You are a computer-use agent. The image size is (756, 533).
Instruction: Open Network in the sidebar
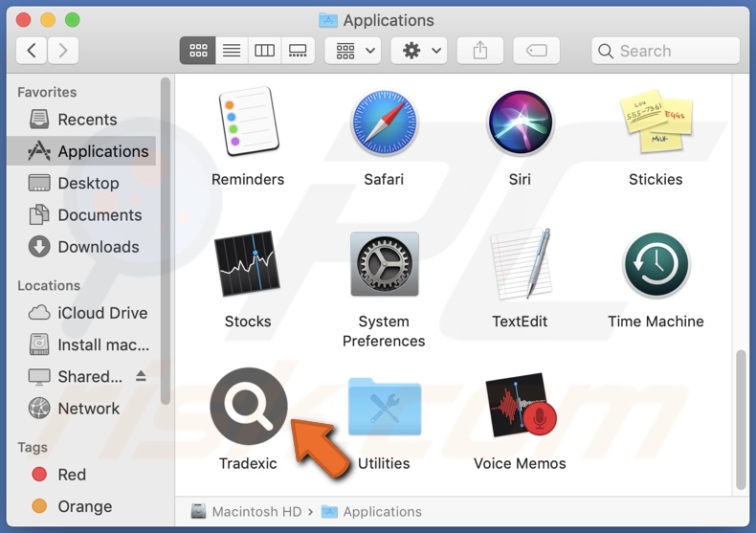coord(81,409)
